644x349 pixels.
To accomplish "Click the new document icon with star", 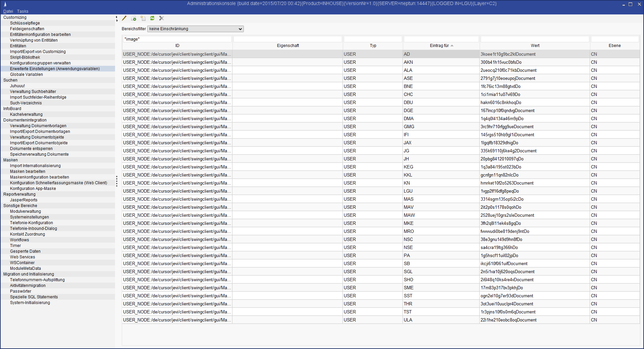I will click(x=143, y=18).
